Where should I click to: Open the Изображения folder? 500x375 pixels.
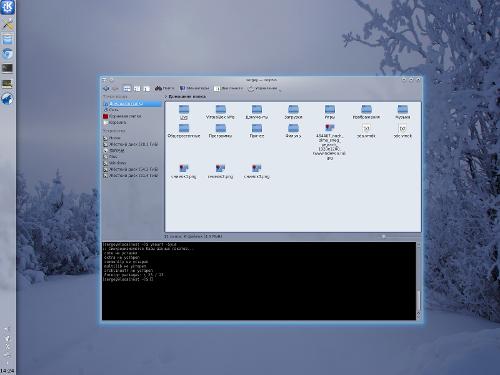point(366,112)
